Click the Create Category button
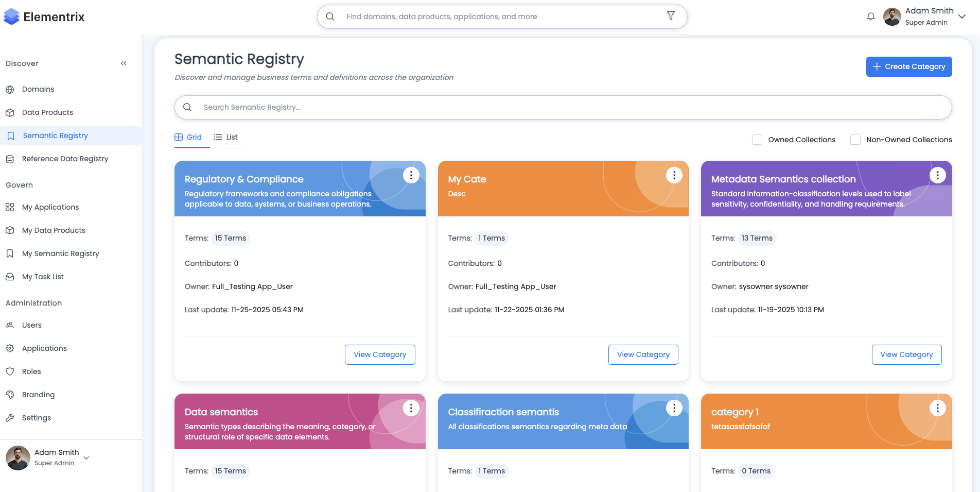This screenshot has width=980, height=492. (908, 66)
